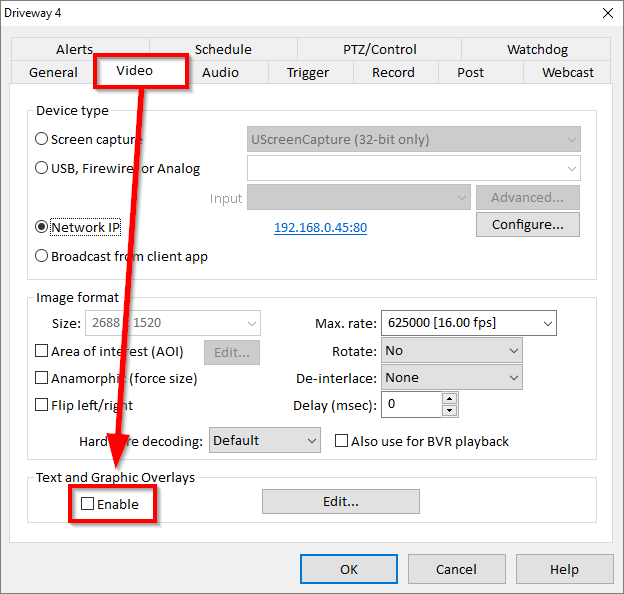The height and width of the screenshot is (594, 624).
Task: Decrease the Delay msec spinner value
Action: (x=449, y=410)
